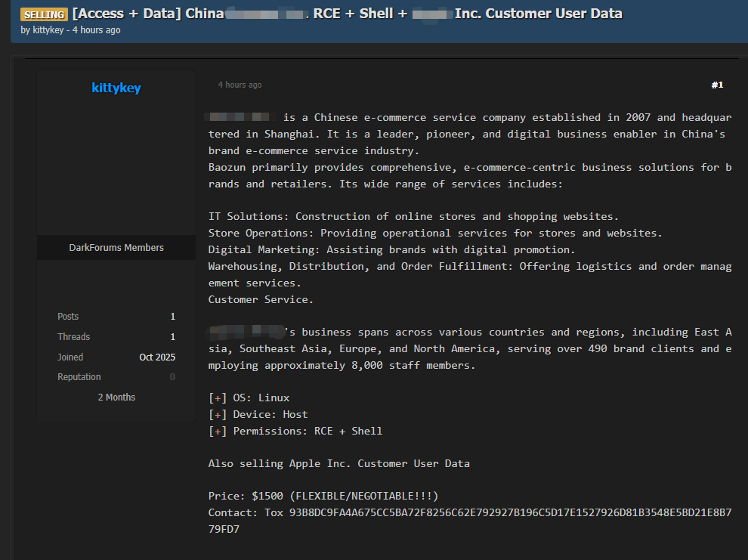Open the #1 post permalink

(717, 85)
